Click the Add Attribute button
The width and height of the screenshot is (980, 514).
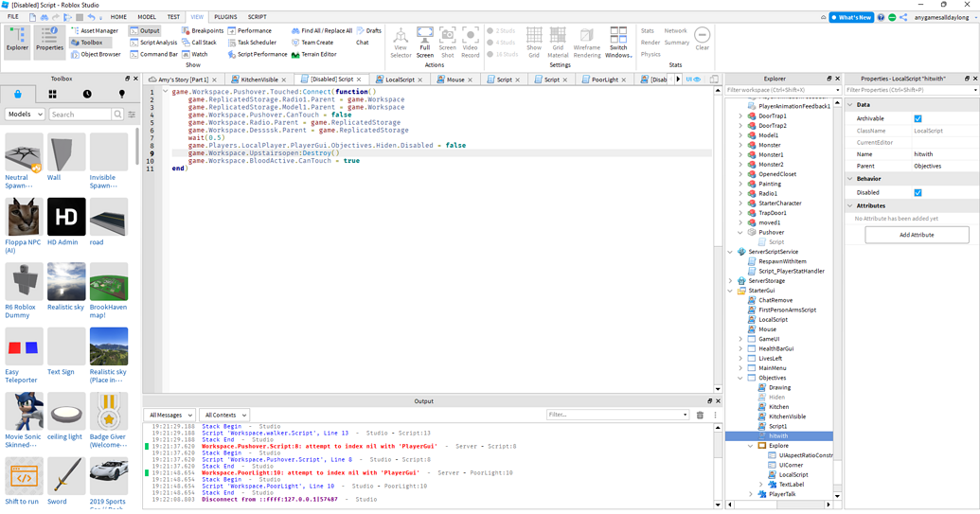[x=916, y=235]
